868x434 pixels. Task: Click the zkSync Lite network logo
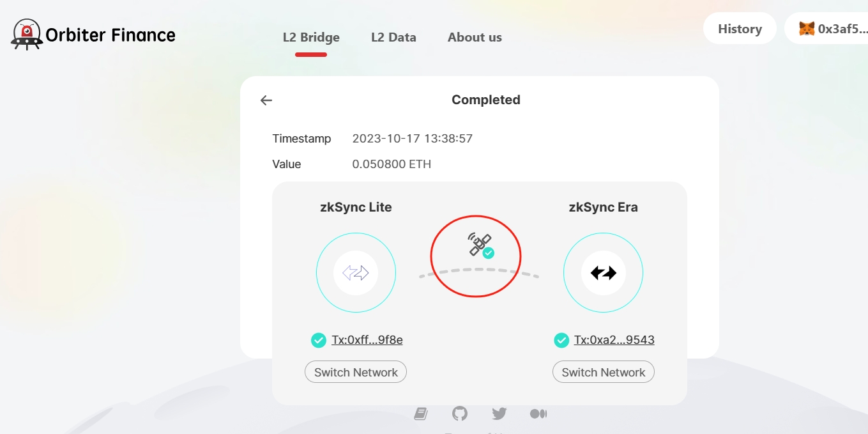pyautogui.click(x=356, y=273)
